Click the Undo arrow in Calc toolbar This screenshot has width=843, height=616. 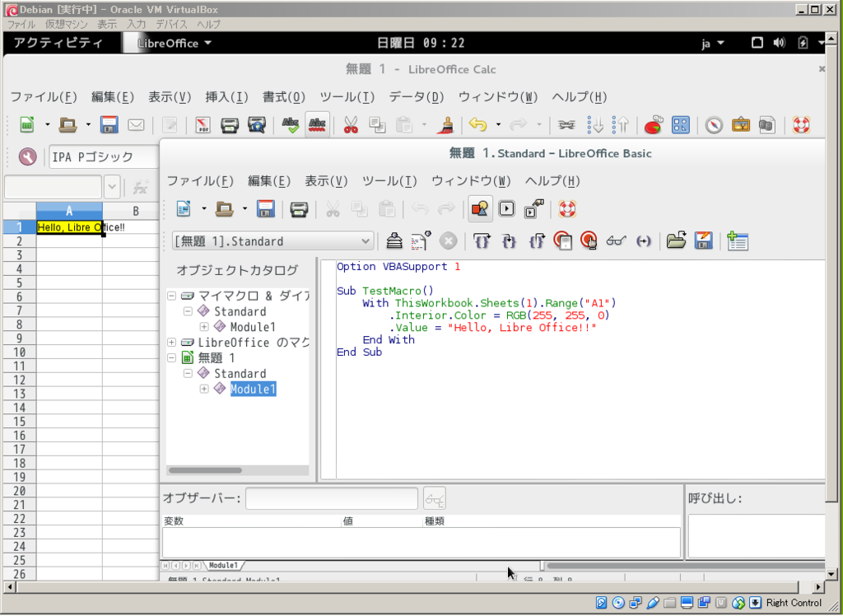pos(477,125)
